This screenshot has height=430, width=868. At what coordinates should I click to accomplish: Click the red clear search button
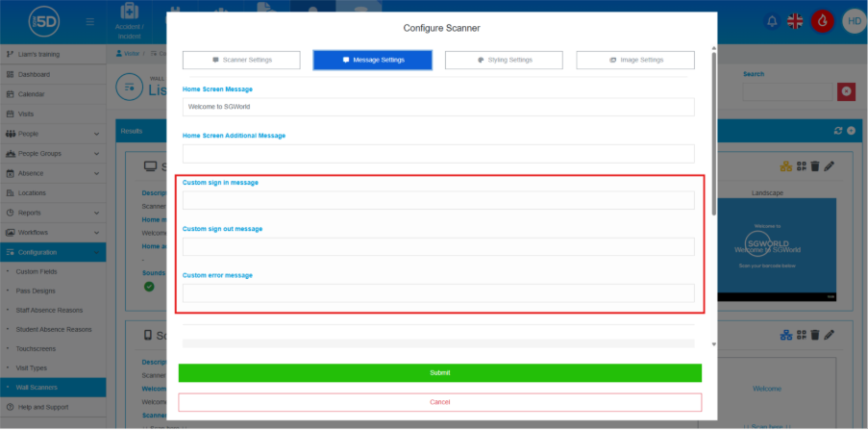pyautogui.click(x=847, y=91)
